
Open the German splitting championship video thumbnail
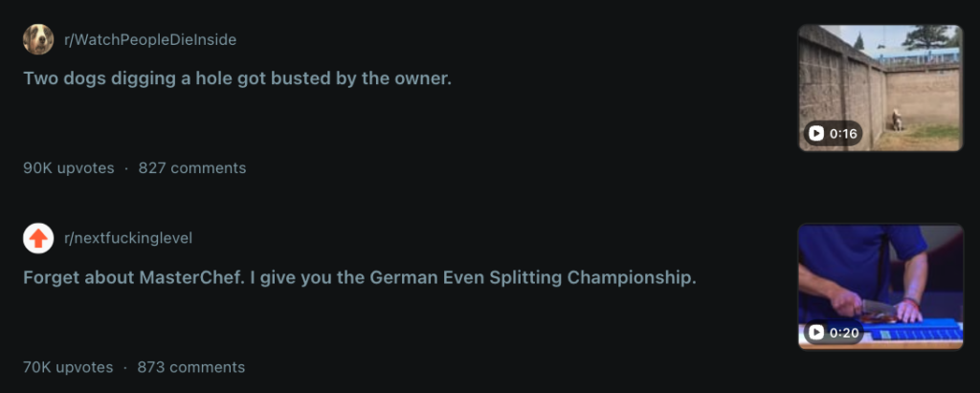[x=880, y=287]
